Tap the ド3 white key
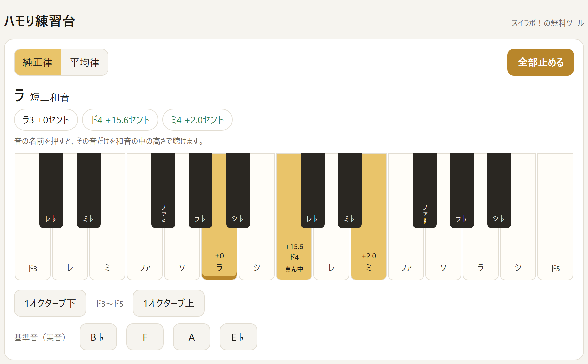 tap(33, 254)
